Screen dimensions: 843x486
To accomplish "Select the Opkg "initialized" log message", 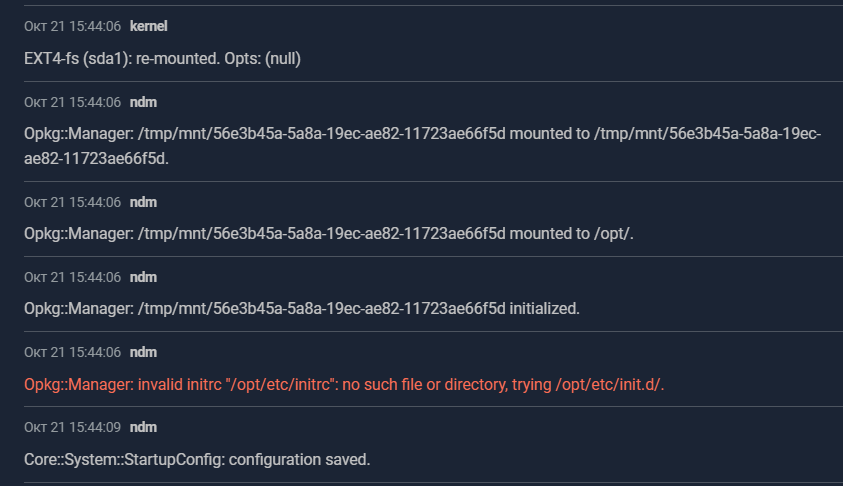I will pyautogui.click(x=301, y=308).
